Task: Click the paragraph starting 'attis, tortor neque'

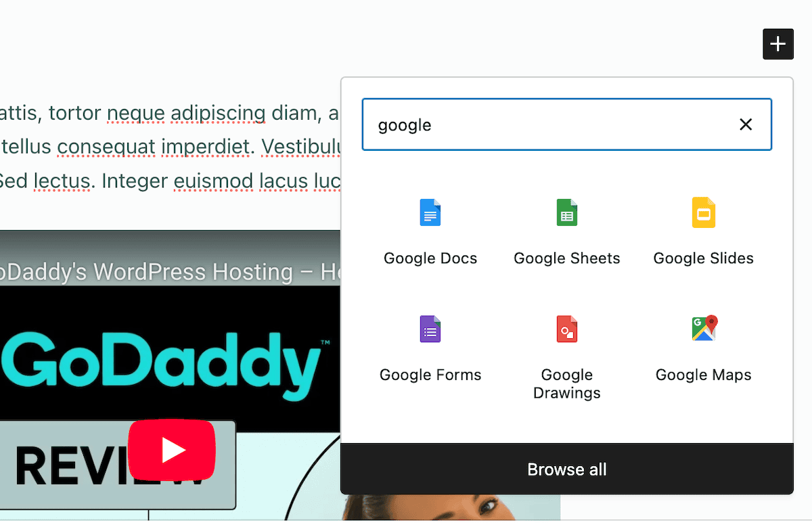Action: pos(170,146)
